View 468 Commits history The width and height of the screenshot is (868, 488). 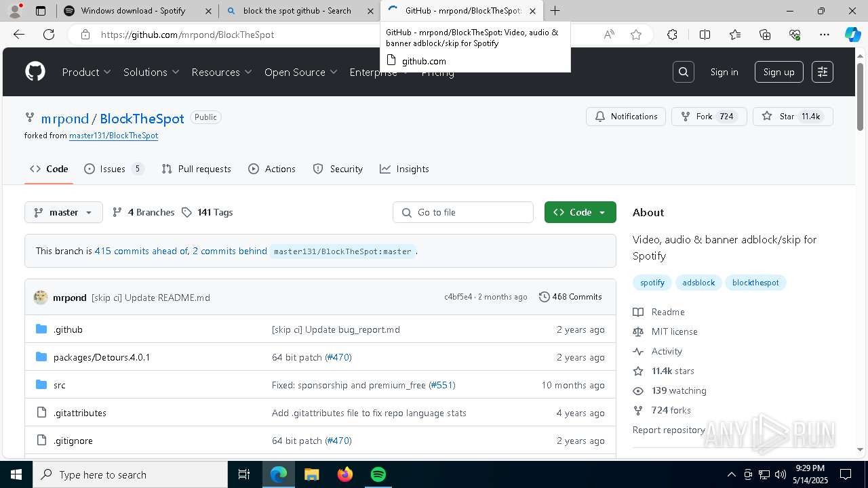click(x=570, y=297)
